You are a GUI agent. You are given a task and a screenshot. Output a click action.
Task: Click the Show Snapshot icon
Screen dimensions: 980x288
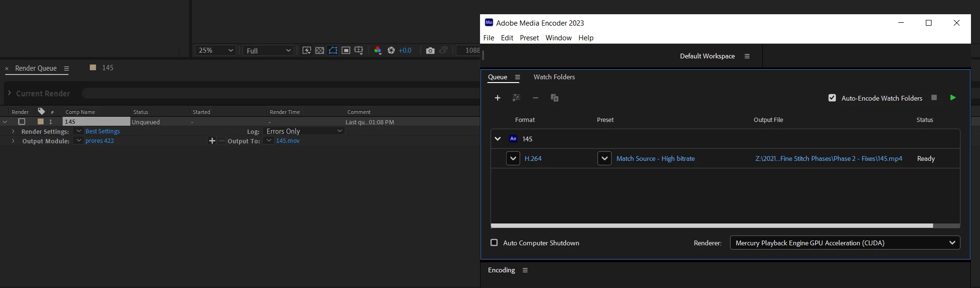[443, 50]
